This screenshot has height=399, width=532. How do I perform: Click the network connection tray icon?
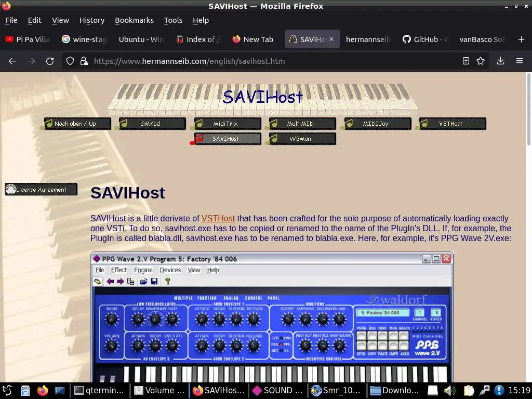point(485,391)
